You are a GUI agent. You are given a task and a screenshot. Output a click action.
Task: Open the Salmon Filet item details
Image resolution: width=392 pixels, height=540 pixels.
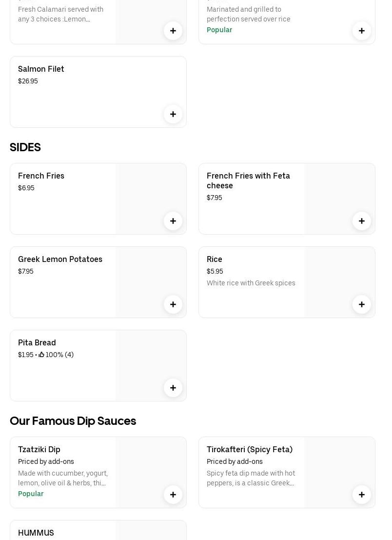[x=41, y=69]
